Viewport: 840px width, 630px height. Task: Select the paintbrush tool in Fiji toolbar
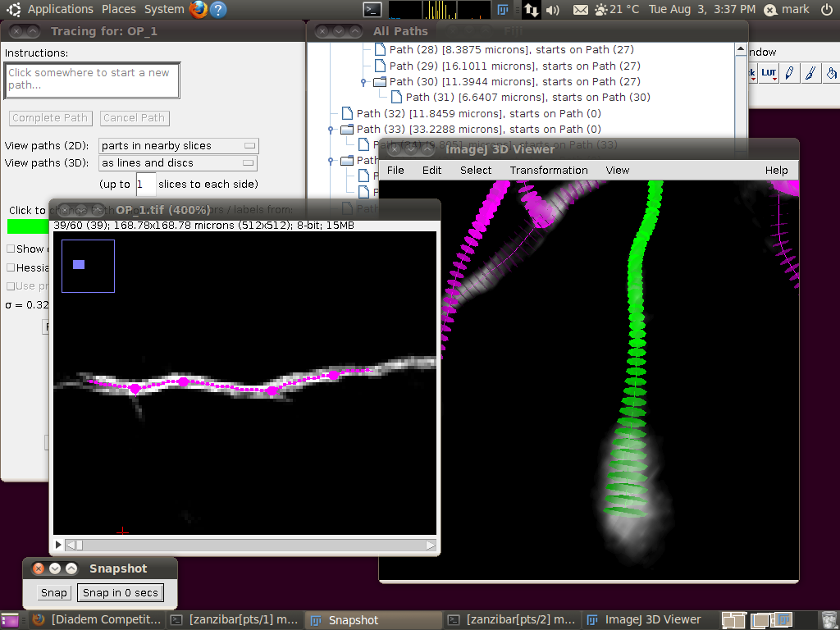[810, 73]
